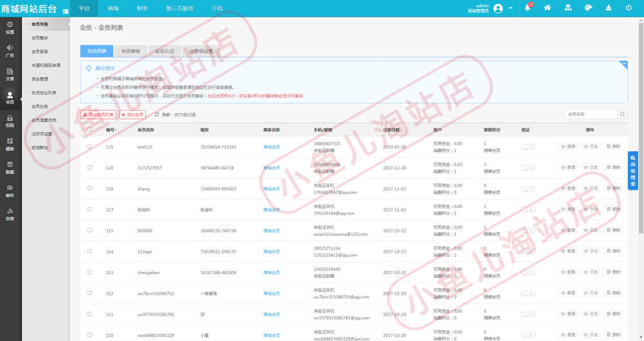
Task: Switch to the 财务 top menu
Action: pyautogui.click(x=142, y=8)
